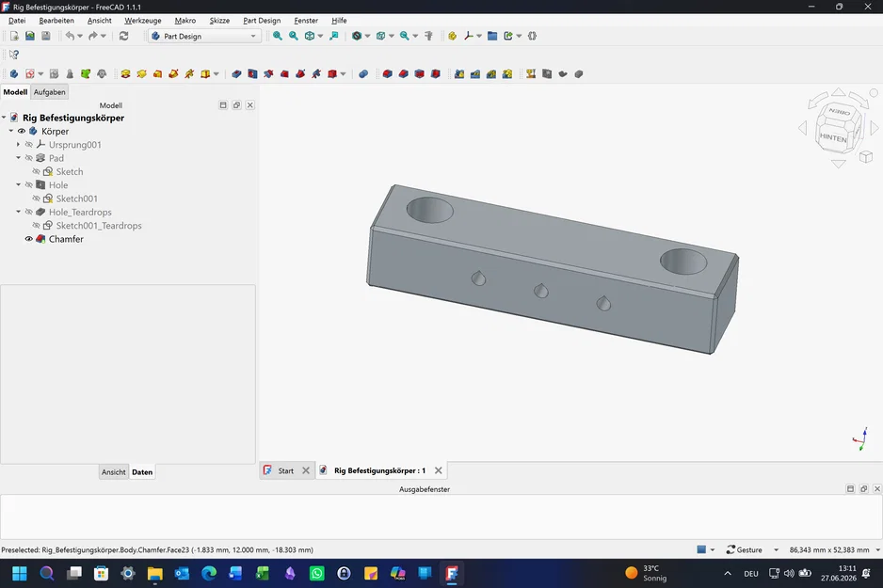Viewport: 883px width, 588px height.
Task: Click the Fillet tool icon
Action: 388,73
